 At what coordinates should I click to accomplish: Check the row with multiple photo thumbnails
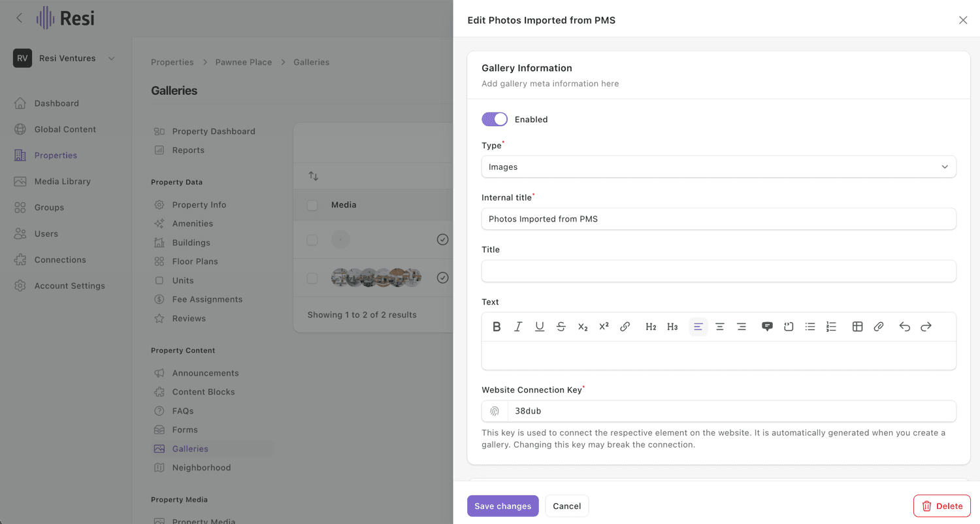click(x=312, y=278)
